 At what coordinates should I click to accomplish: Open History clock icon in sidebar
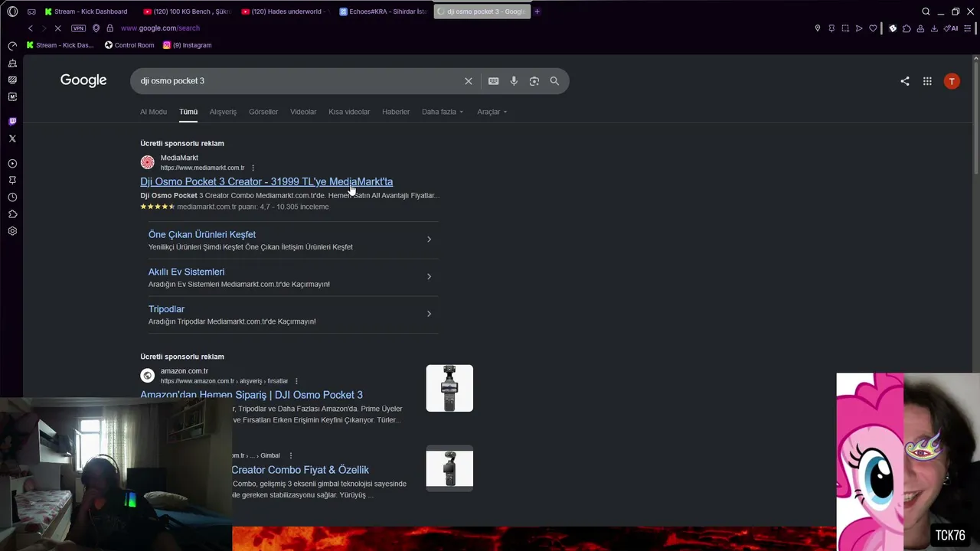(12, 197)
